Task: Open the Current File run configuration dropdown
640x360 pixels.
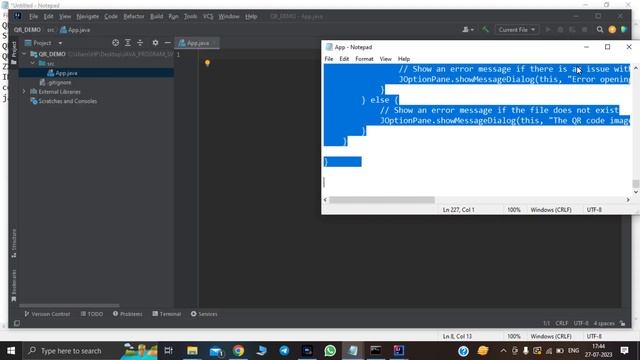Action: (516, 29)
